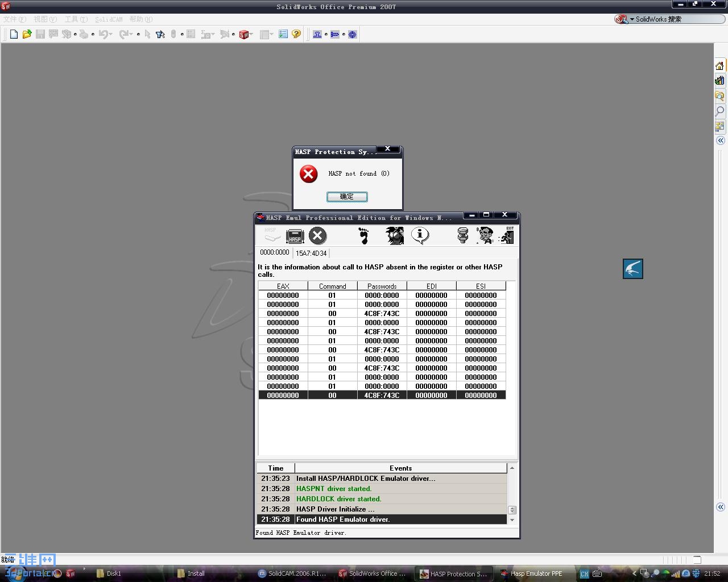Click the yellow Help question mark icon
Screen dimensions: 728x582
coord(296,35)
